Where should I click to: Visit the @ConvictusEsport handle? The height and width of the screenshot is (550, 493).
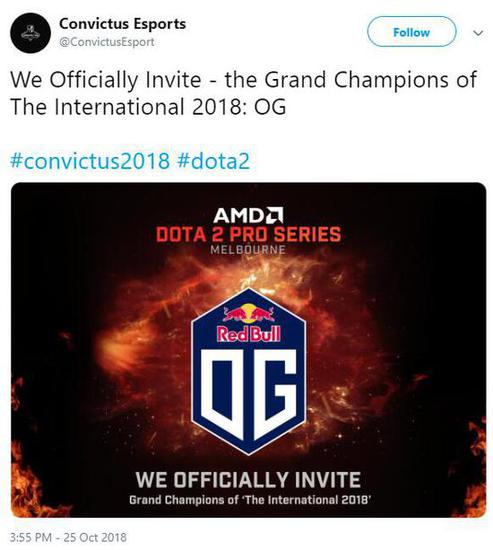coord(107,42)
